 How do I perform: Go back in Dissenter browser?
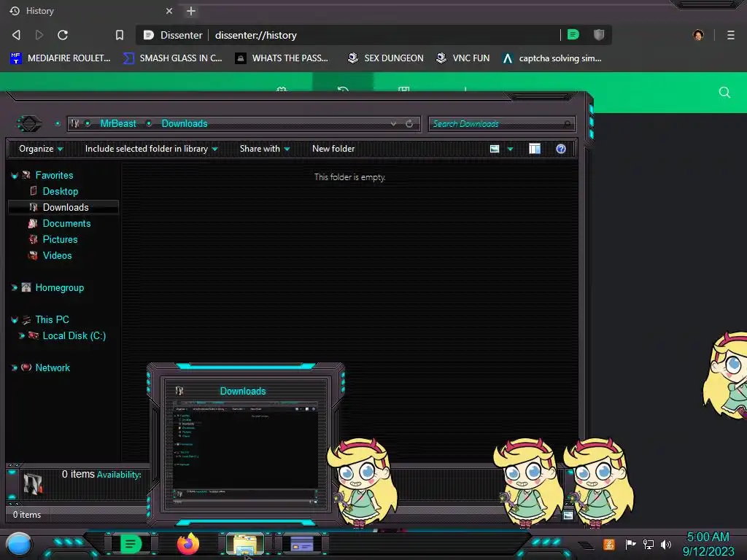click(16, 35)
